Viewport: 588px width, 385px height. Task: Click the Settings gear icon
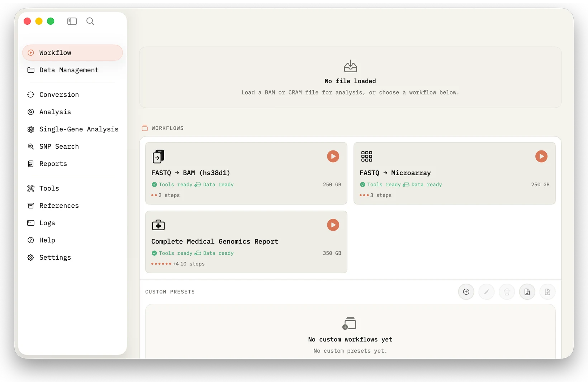(31, 258)
